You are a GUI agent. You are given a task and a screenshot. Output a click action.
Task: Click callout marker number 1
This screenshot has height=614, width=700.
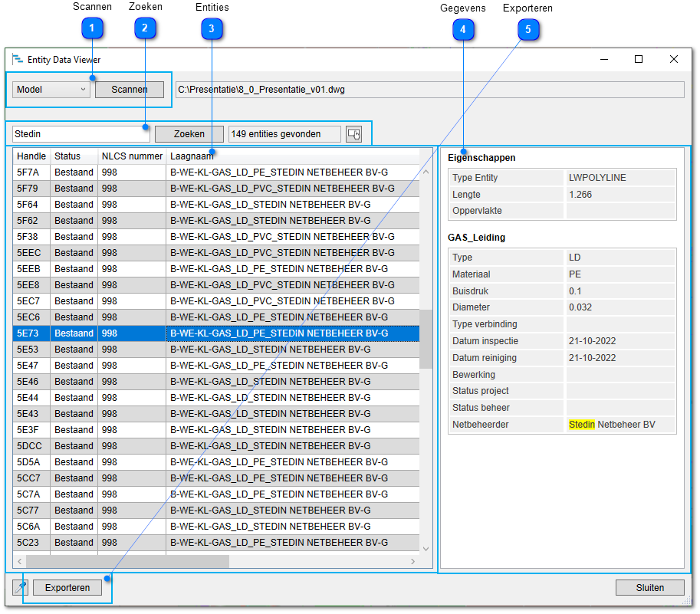point(92,28)
